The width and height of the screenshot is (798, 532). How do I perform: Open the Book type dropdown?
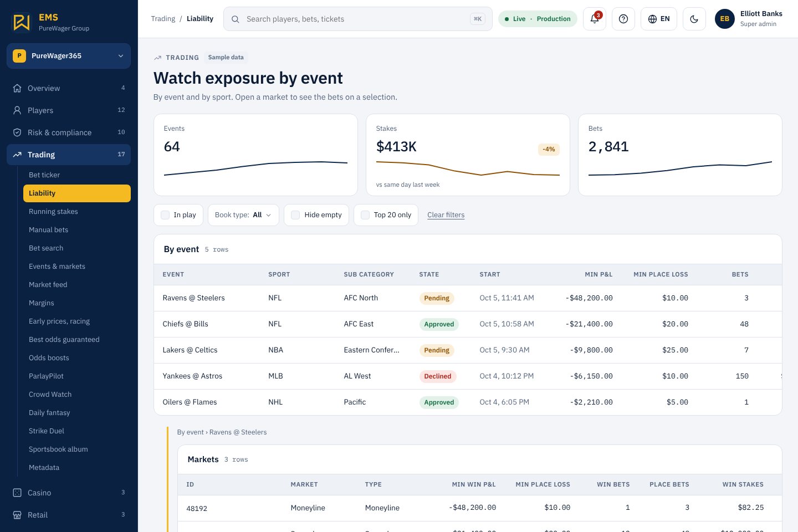click(243, 215)
